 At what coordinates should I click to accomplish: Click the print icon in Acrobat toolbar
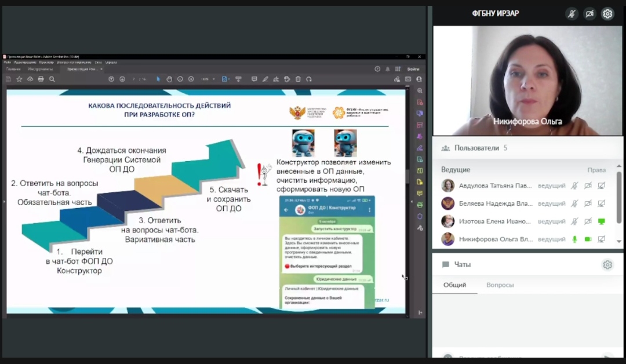pos(41,79)
